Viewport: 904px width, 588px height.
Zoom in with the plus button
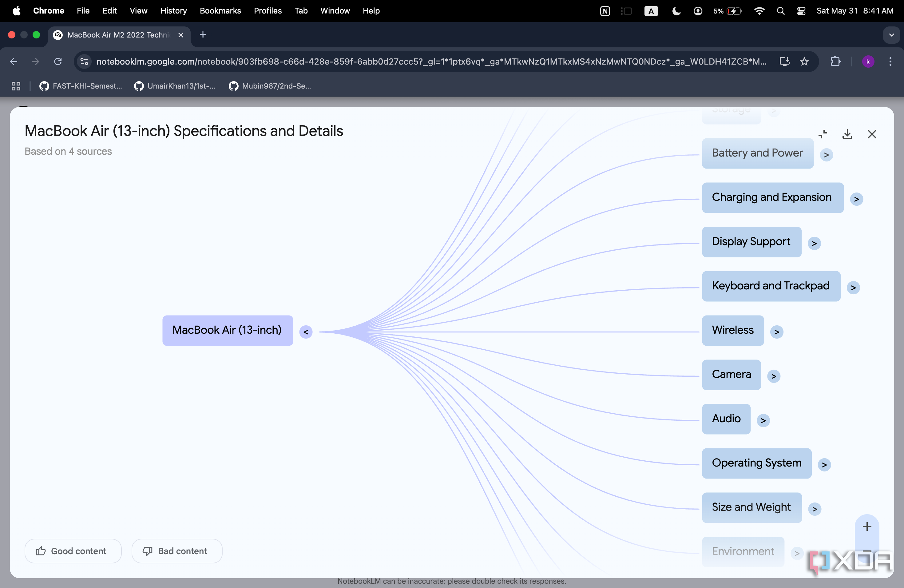tap(867, 526)
